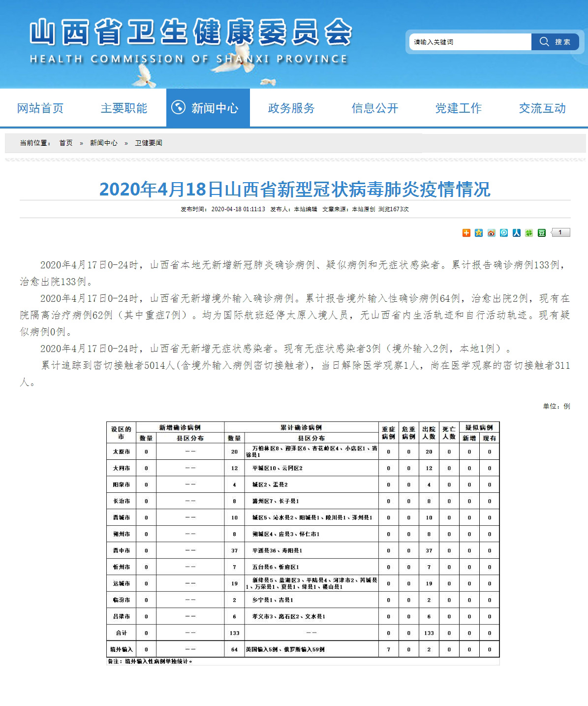Click the globe icon beside 新闻中心
This screenshot has width=588, height=706.
coord(178,107)
